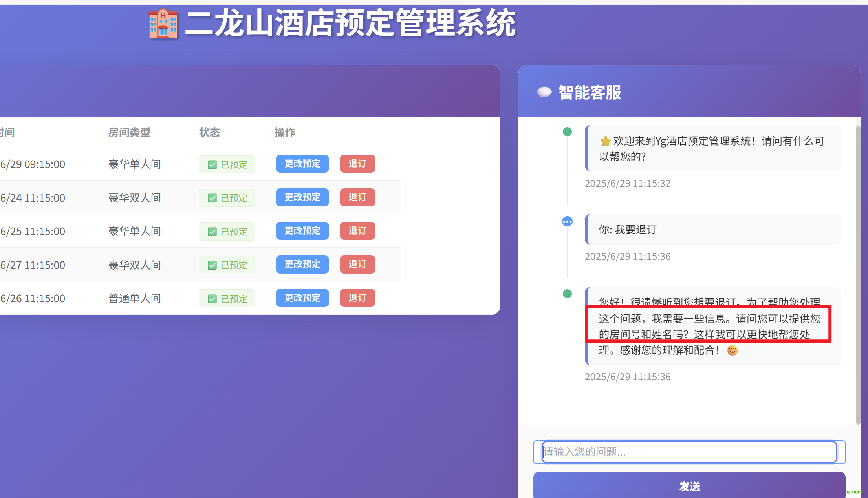
Task: Click 更改预定 for the 普通单人间 booking
Action: pyautogui.click(x=302, y=298)
